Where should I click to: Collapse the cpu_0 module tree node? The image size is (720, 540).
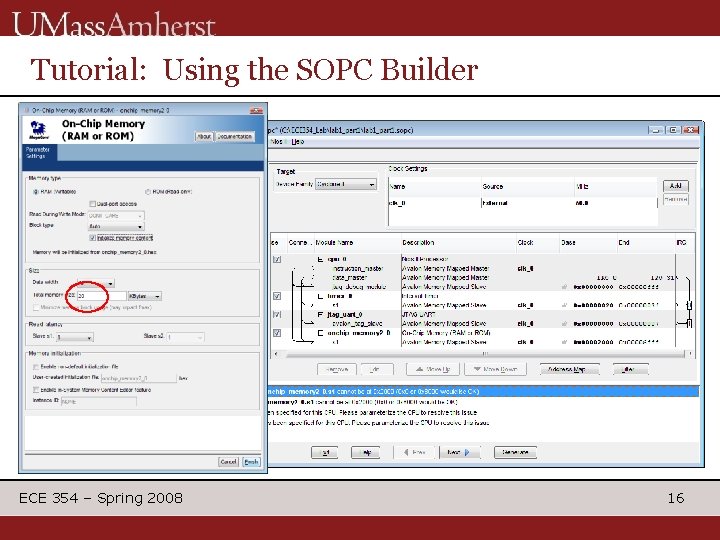pos(320,259)
